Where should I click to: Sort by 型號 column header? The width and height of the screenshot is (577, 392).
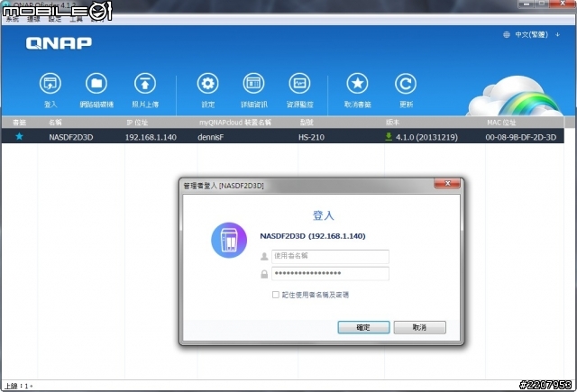(307, 123)
